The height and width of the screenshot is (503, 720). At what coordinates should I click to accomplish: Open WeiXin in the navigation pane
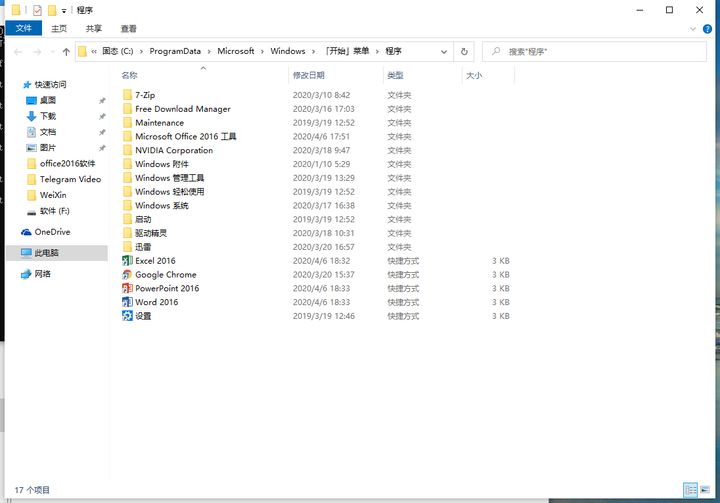(x=53, y=195)
